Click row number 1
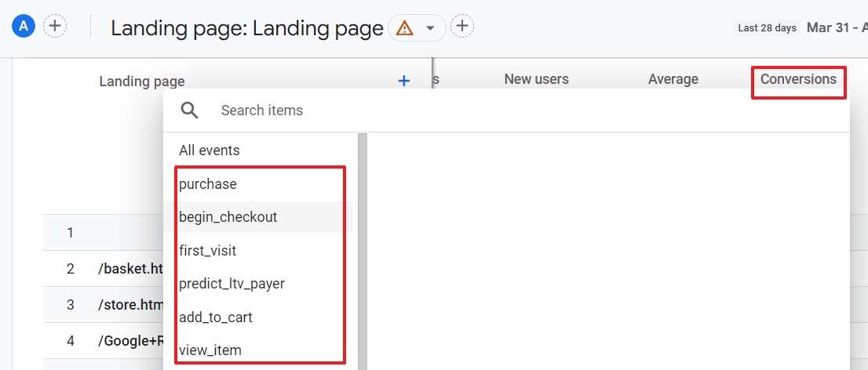This screenshot has width=868, height=370. click(x=71, y=232)
